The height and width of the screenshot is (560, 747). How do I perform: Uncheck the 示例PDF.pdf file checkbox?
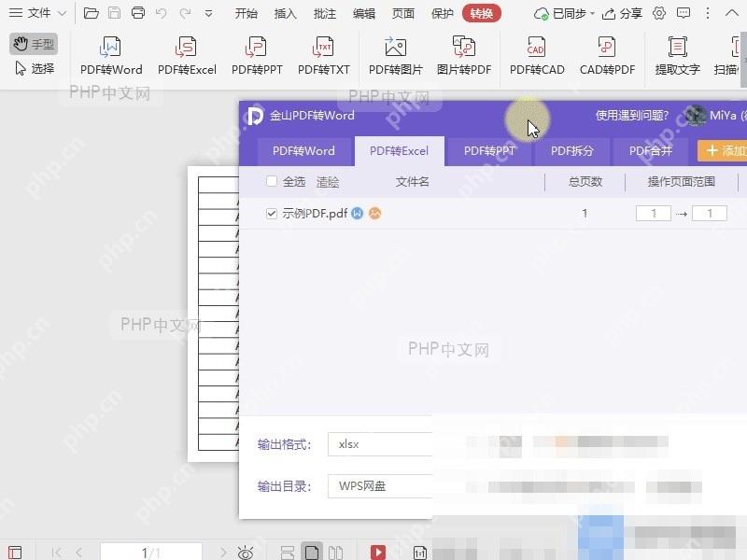point(272,214)
